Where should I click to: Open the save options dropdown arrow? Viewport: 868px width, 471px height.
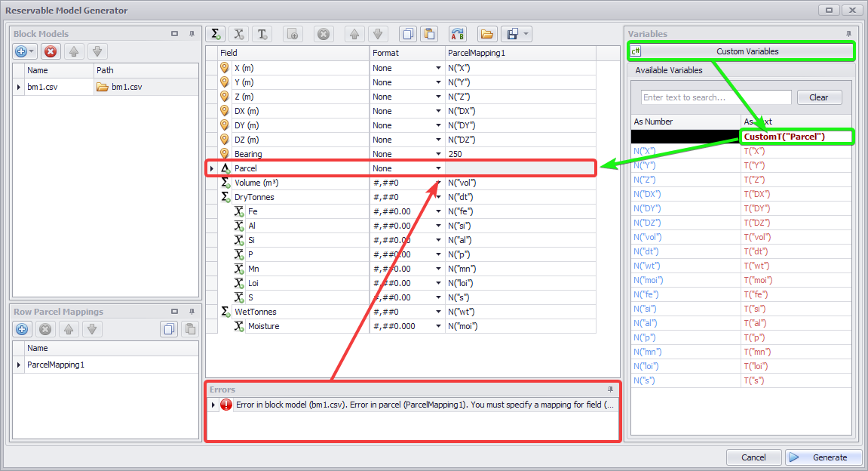(526, 34)
